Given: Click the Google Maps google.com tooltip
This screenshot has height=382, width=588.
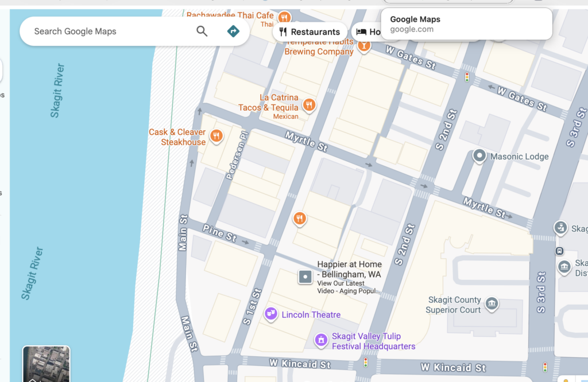Looking at the screenshot, I should (467, 24).
